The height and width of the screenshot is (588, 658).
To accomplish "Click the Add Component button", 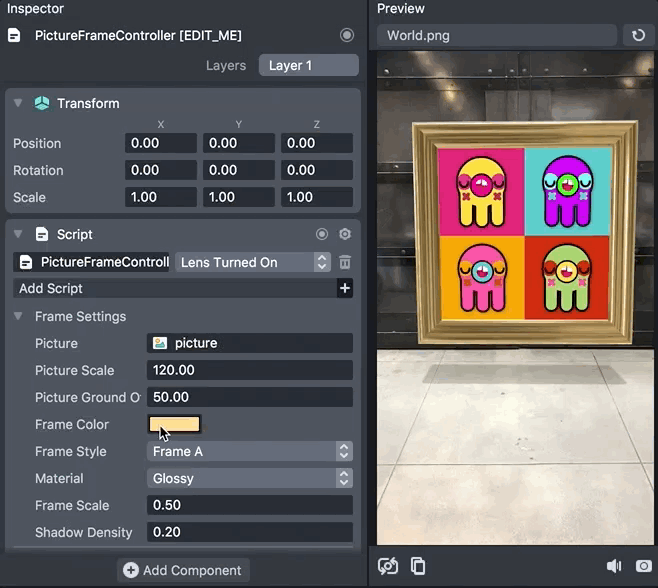I will [x=182, y=570].
